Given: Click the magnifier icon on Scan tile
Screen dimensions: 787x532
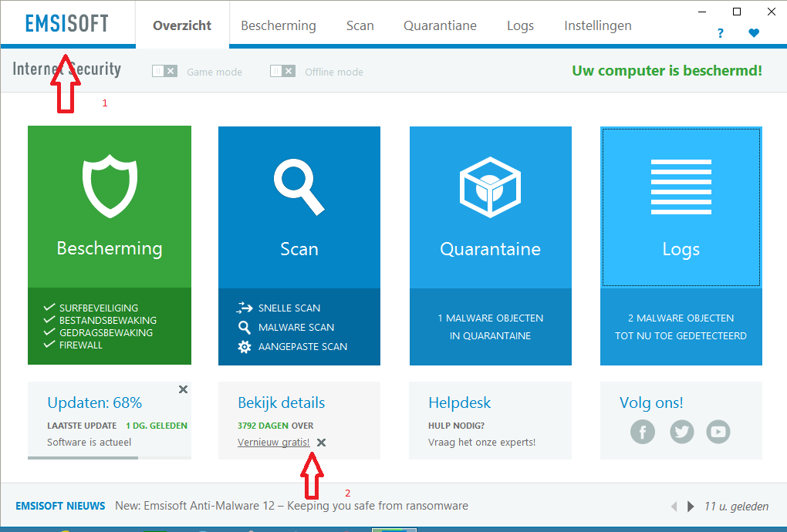Looking at the screenshot, I should 299,187.
